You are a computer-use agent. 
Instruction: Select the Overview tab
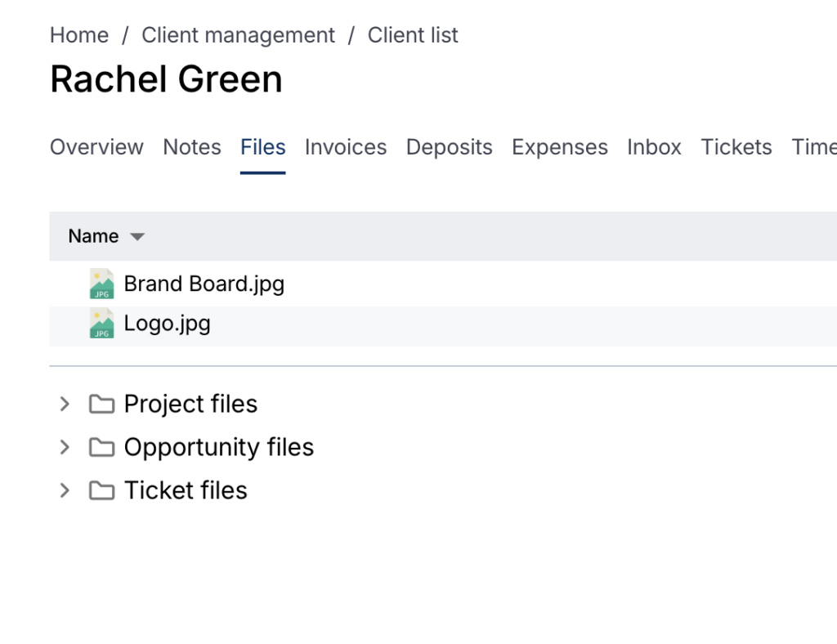coord(96,147)
